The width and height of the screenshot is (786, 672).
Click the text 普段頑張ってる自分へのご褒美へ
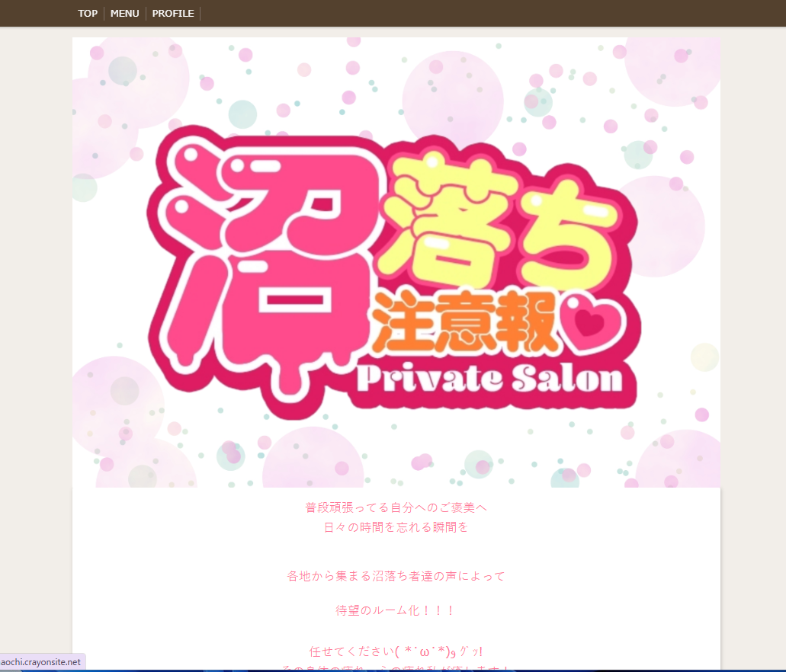tap(396, 507)
